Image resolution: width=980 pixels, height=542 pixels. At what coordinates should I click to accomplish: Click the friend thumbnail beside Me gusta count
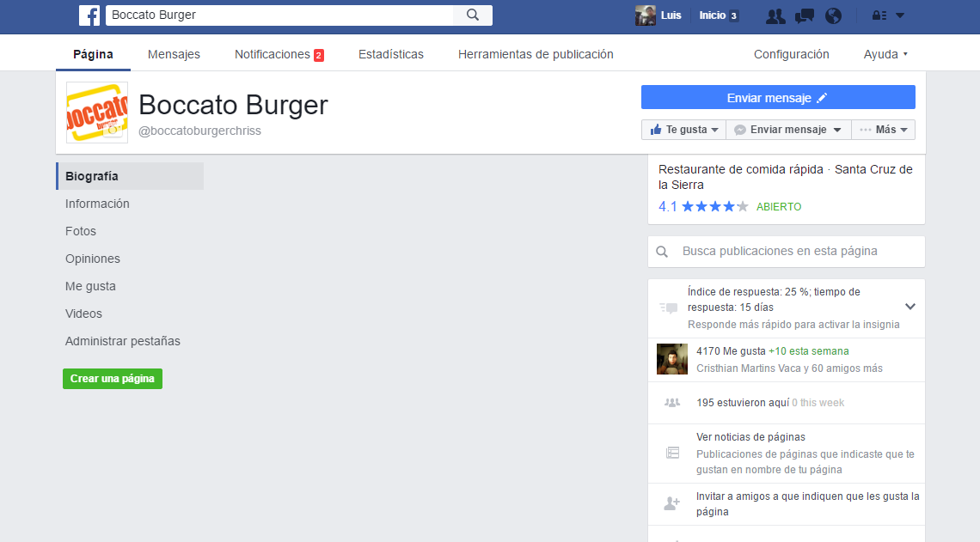[x=672, y=359]
